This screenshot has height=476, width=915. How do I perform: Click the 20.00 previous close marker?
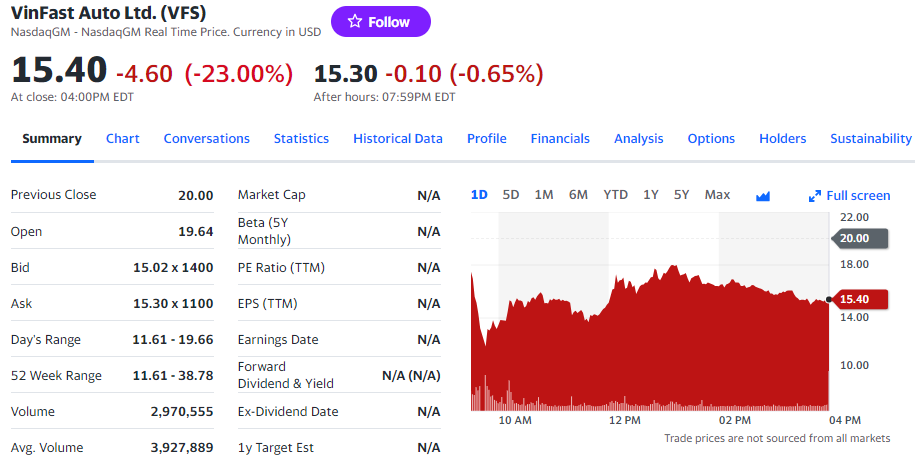[855, 238]
